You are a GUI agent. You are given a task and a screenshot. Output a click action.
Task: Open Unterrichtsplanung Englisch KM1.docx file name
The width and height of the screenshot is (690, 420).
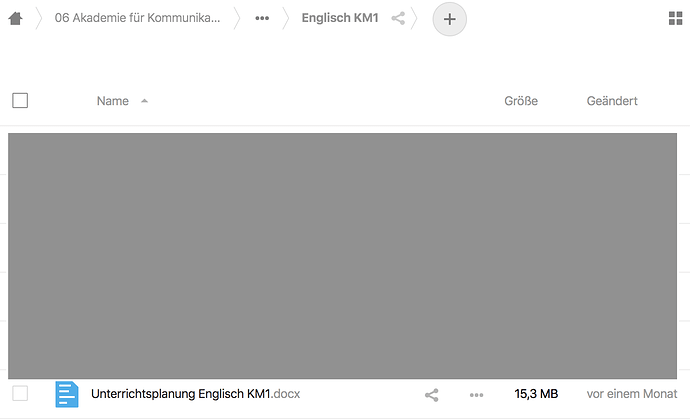coord(195,394)
